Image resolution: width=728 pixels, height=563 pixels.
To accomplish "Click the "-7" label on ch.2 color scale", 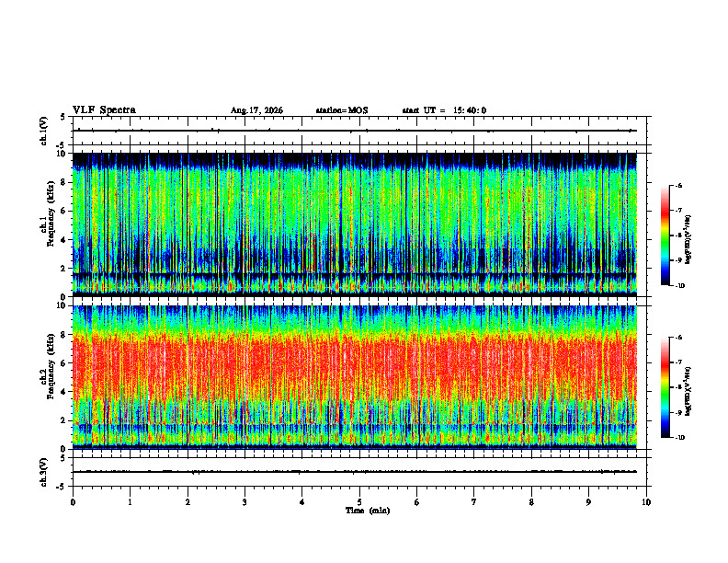I will [x=678, y=362].
